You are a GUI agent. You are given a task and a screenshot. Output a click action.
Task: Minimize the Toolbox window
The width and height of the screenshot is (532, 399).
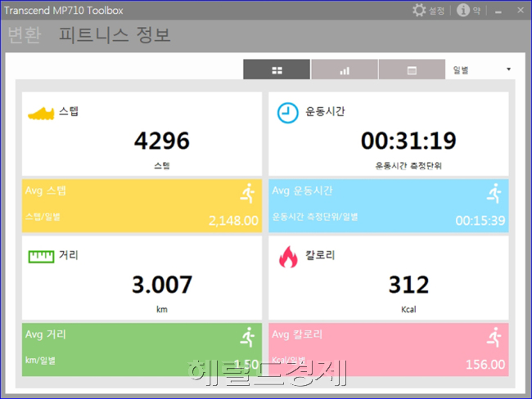(x=498, y=11)
